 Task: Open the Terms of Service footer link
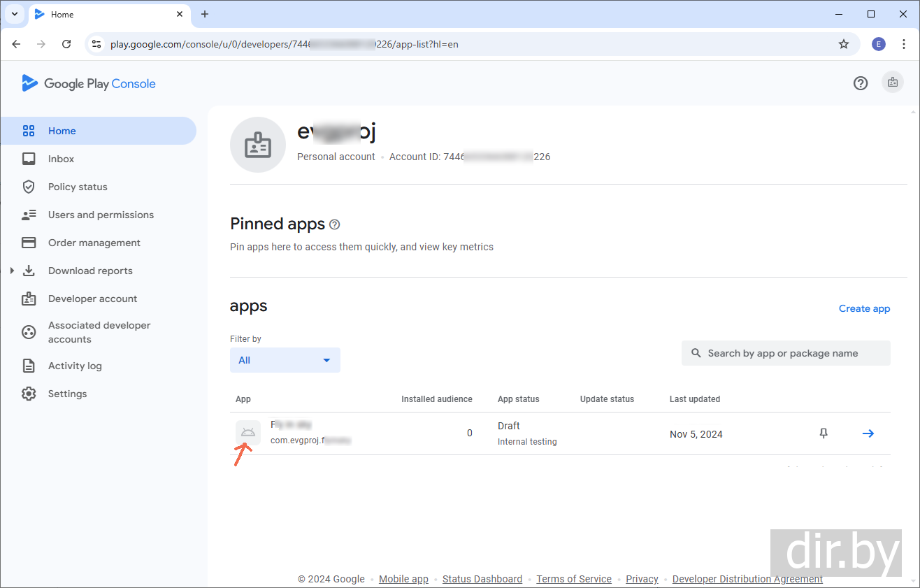574,579
